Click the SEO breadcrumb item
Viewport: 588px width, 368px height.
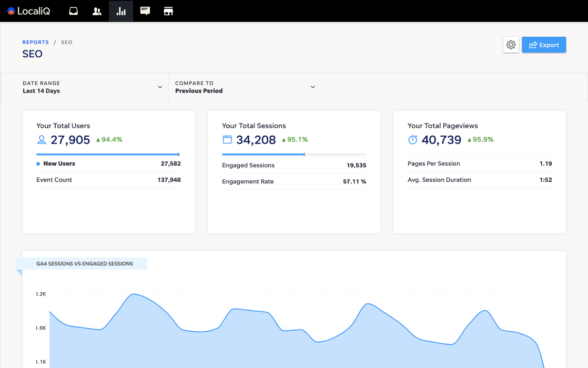point(67,42)
